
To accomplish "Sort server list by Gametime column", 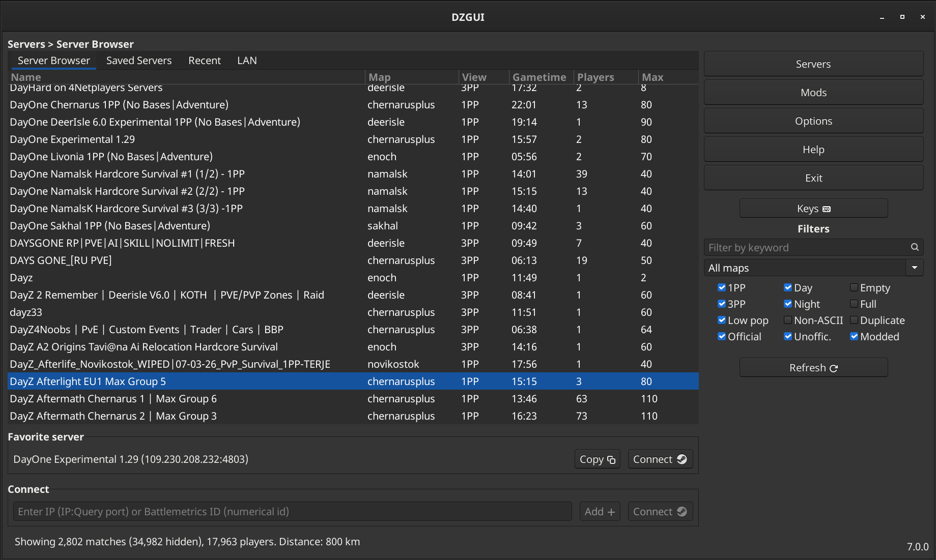I will click(542, 77).
